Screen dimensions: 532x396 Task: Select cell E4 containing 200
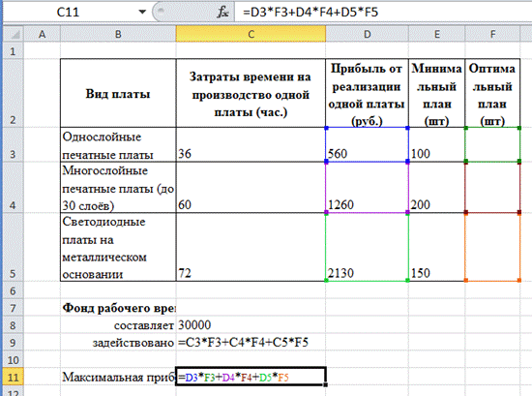tap(437, 187)
